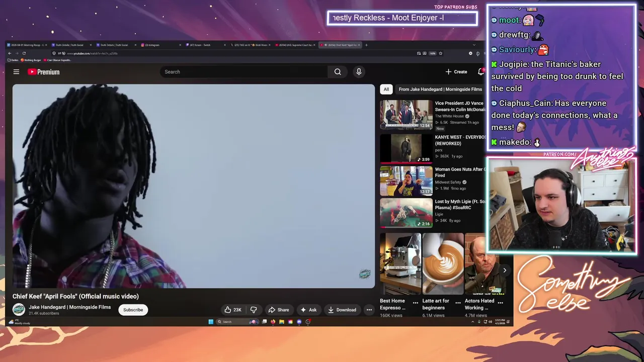Click the Subscribe button
This screenshot has width=644, height=362.
click(133, 310)
